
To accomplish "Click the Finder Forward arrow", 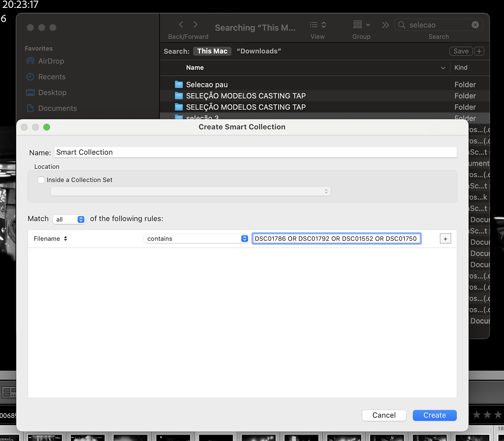I will point(195,25).
